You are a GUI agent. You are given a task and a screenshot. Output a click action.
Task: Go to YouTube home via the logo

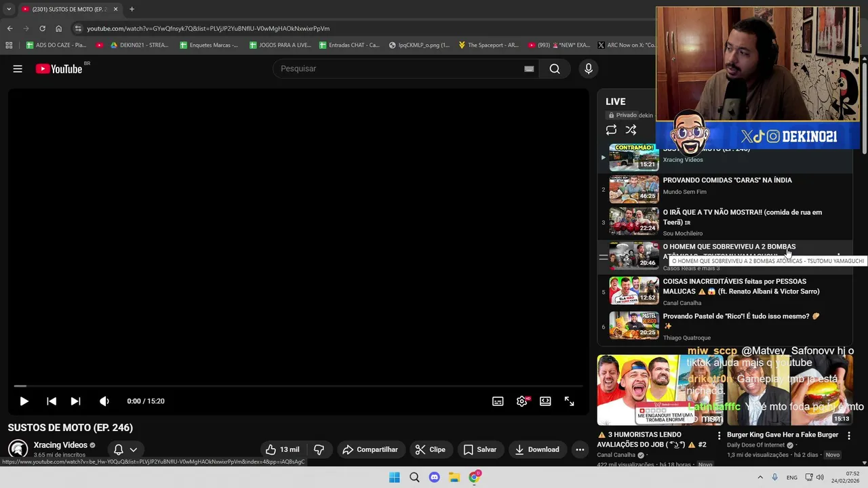pyautogui.click(x=58, y=68)
